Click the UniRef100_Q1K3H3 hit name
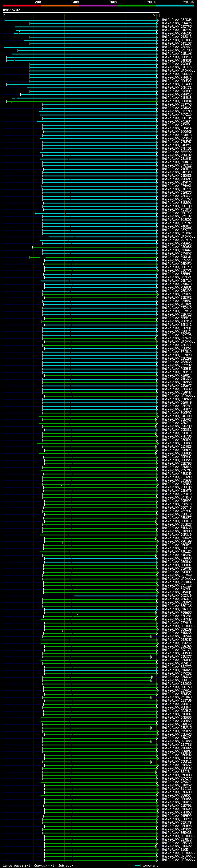Image resolution: width=197 pixels, height=868 pixels. click(177, 531)
